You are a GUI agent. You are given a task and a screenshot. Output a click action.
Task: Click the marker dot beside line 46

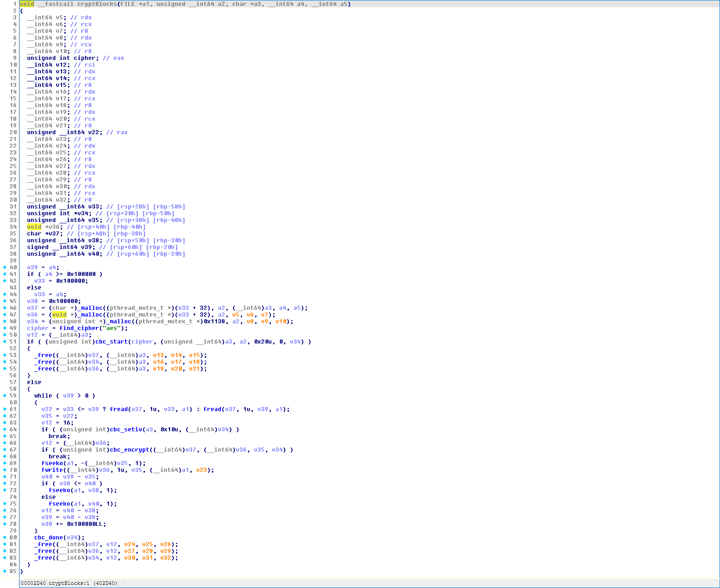click(x=4, y=308)
